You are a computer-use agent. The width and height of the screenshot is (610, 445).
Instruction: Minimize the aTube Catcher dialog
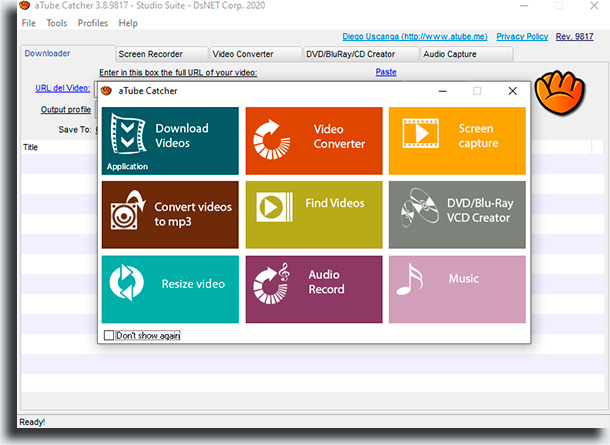point(443,91)
